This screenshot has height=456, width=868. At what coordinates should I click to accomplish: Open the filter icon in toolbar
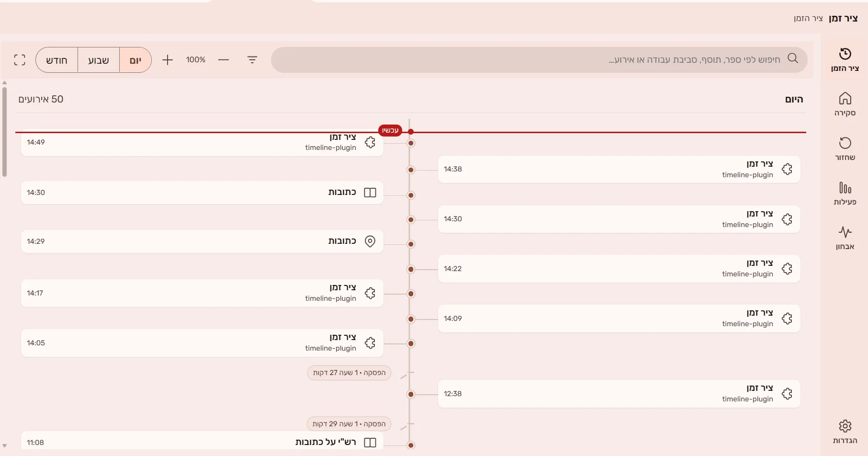[x=252, y=60]
